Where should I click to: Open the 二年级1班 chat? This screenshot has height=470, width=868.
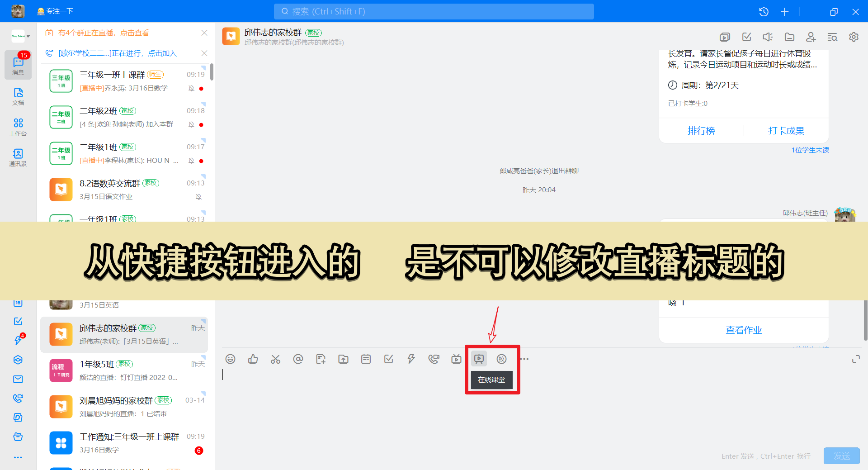(x=124, y=154)
